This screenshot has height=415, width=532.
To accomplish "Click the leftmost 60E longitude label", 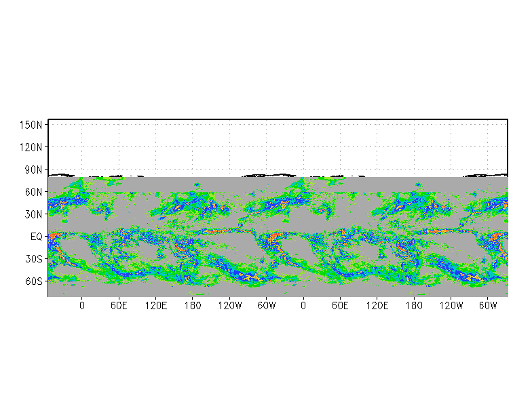I will click(x=119, y=306).
